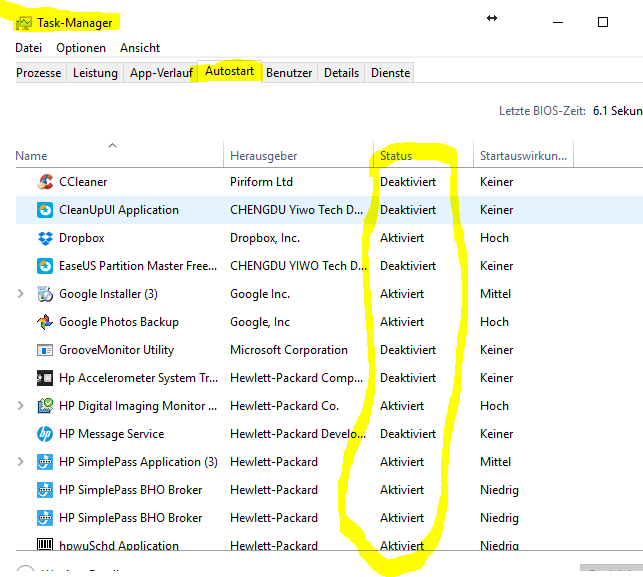The width and height of the screenshot is (643, 577).
Task: Click the Dropbox logo icon
Action: [x=45, y=238]
